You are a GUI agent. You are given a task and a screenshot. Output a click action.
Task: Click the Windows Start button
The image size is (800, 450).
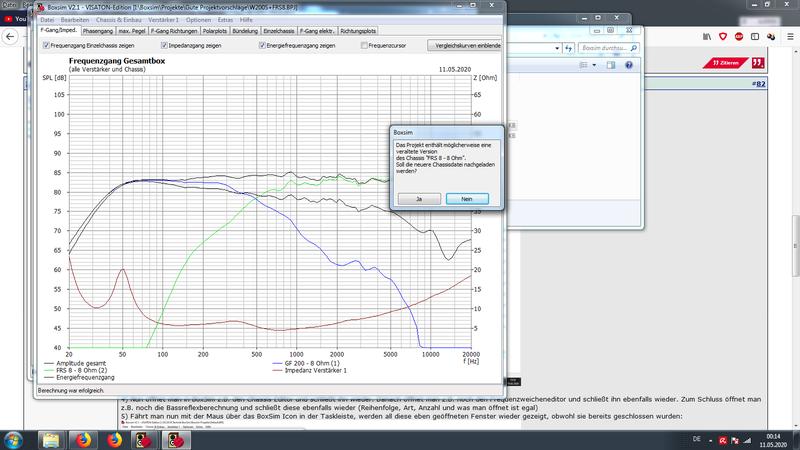coord(14,439)
